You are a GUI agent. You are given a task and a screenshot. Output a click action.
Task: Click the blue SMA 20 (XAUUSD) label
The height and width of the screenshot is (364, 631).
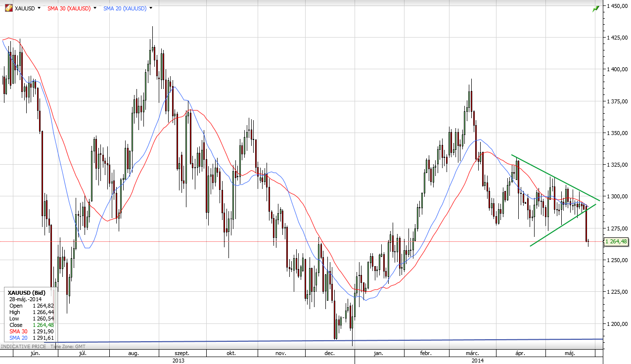click(125, 8)
